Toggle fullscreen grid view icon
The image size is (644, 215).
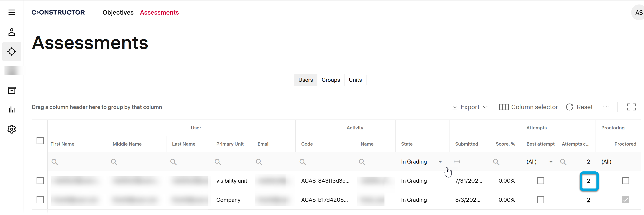point(631,107)
